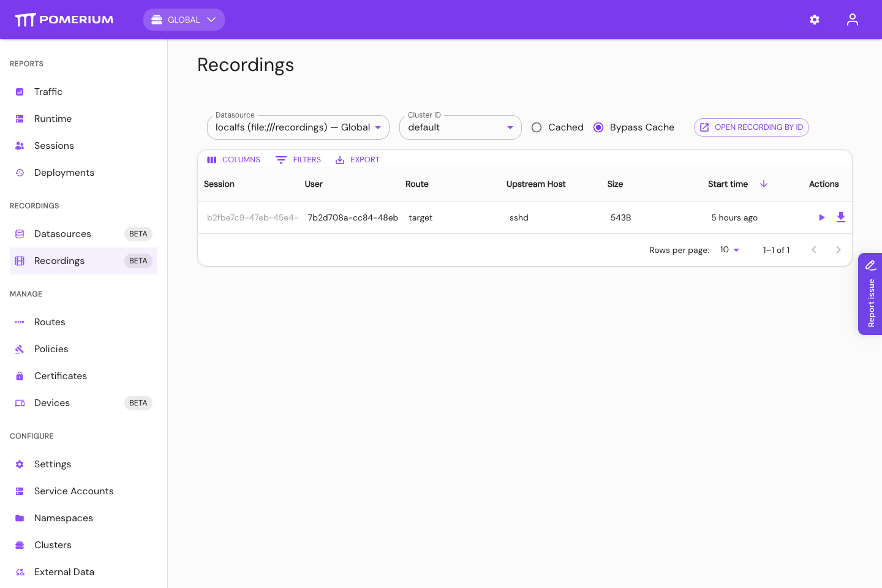Click the Traffic sidebar icon
The image size is (882, 588).
(20, 92)
